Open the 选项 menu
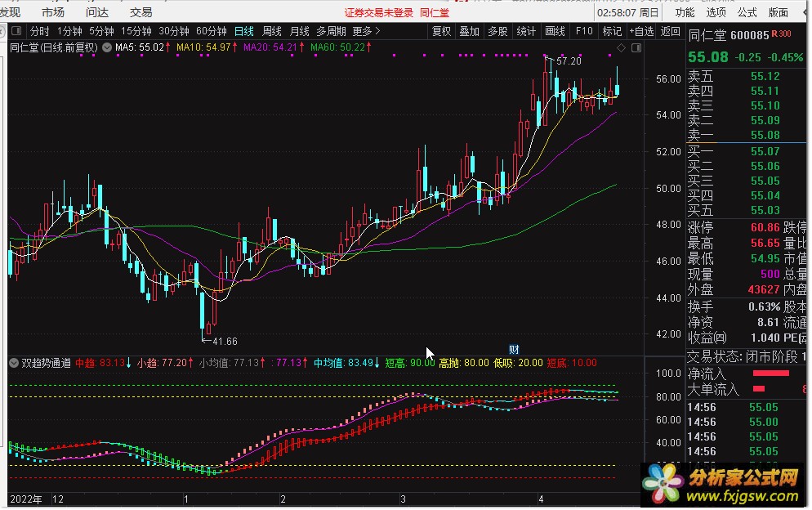812x510 pixels. [x=716, y=12]
